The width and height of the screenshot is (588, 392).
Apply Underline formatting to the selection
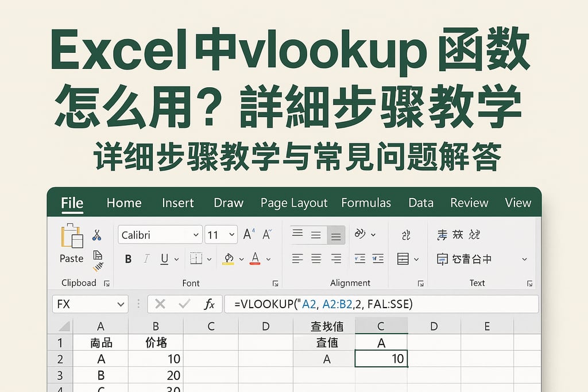pyautogui.click(x=164, y=259)
